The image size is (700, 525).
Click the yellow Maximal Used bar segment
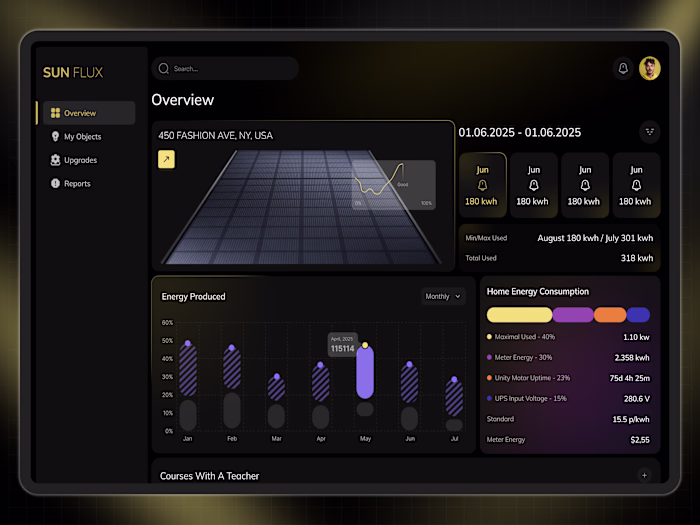coord(519,315)
